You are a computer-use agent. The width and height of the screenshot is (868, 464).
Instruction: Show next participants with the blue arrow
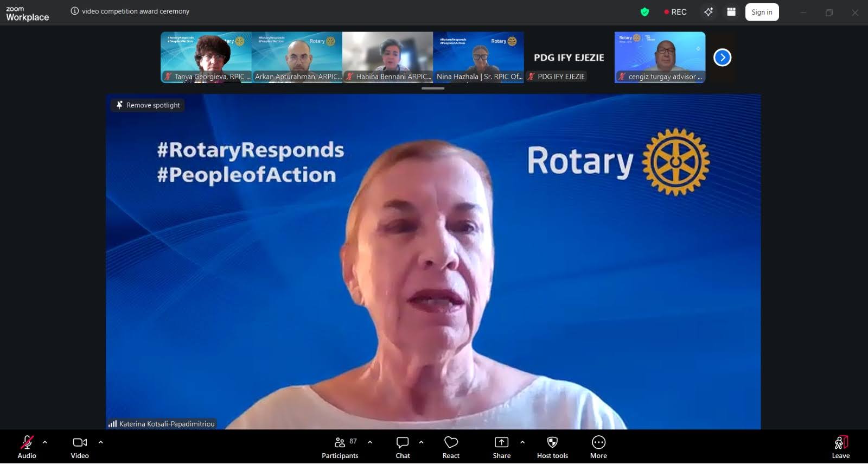tap(722, 58)
